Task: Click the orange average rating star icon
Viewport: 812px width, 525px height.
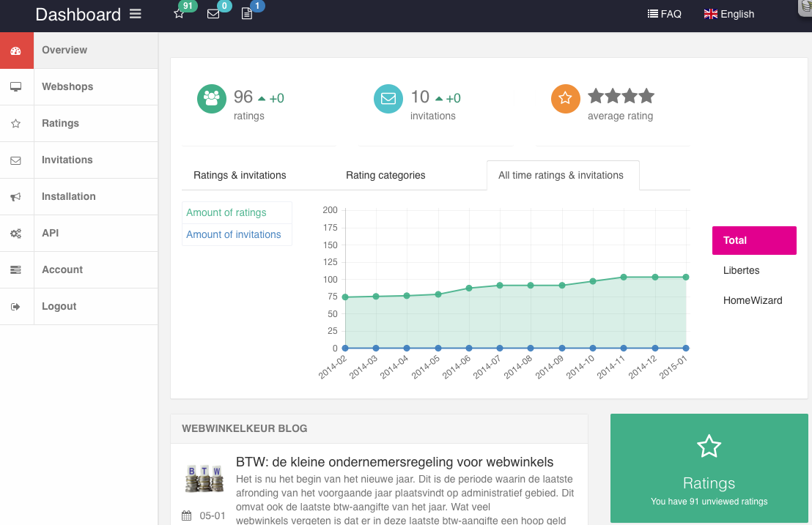Action: click(x=565, y=99)
